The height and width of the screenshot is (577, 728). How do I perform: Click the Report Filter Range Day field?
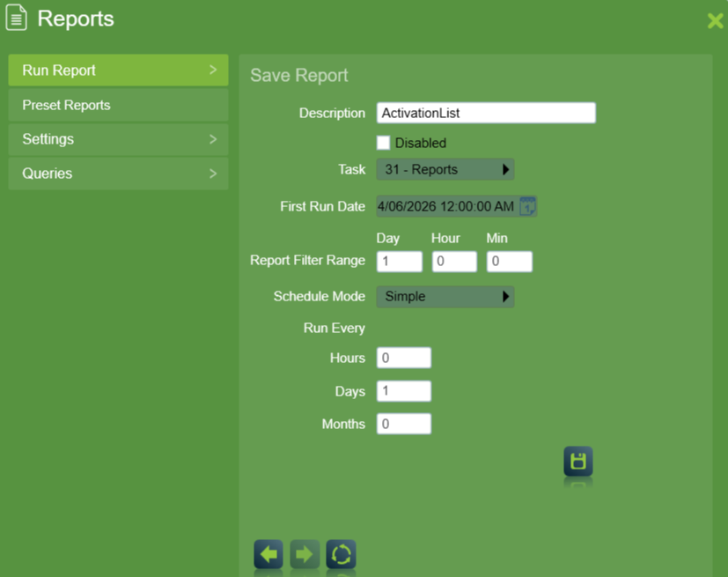point(400,261)
